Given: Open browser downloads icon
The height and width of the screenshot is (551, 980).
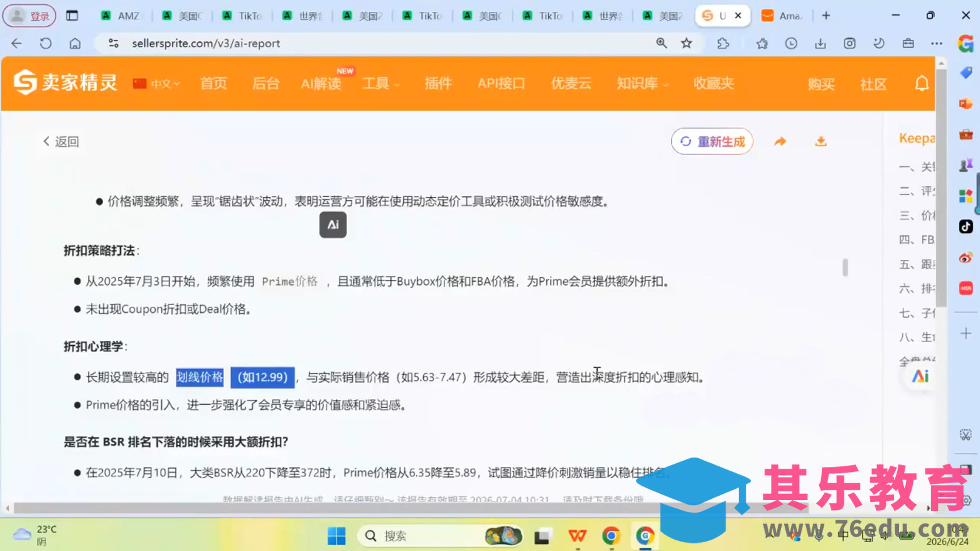Looking at the screenshot, I should (821, 43).
